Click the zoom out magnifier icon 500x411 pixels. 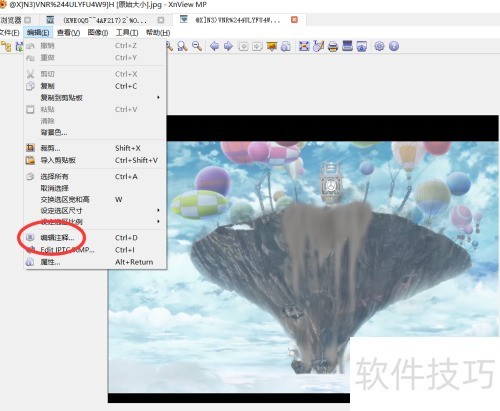pos(197,46)
